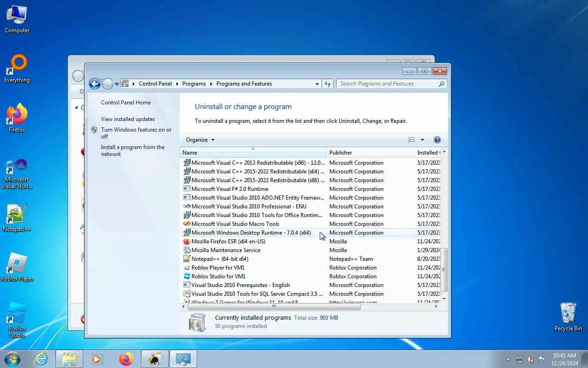
Task: Open Notepad++ desktop shortcut
Action: coord(17,218)
